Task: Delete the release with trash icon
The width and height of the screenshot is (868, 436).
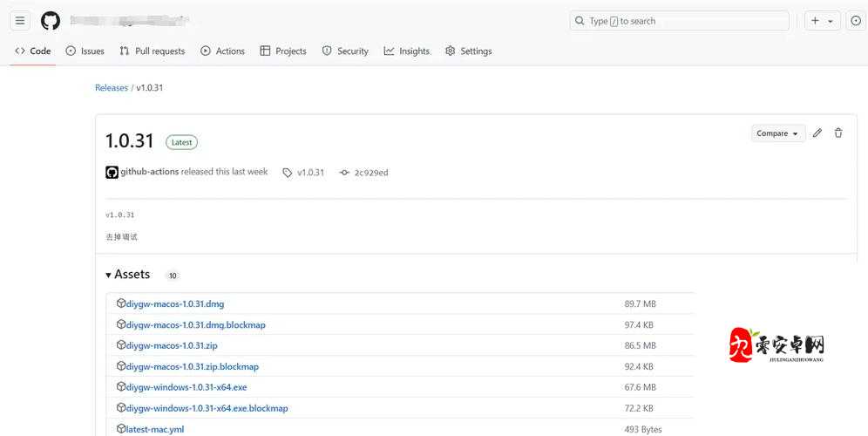Action: tap(838, 133)
